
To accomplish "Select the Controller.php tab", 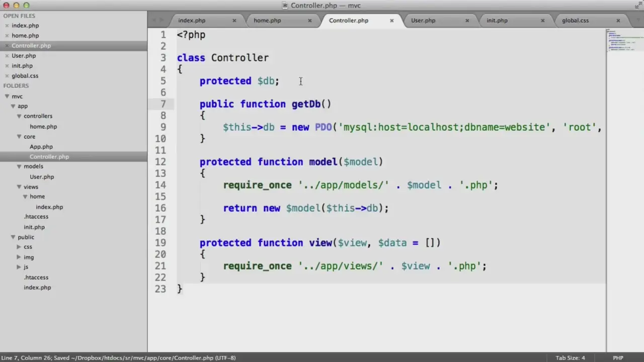I will pyautogui.click(x=349, y=21).
